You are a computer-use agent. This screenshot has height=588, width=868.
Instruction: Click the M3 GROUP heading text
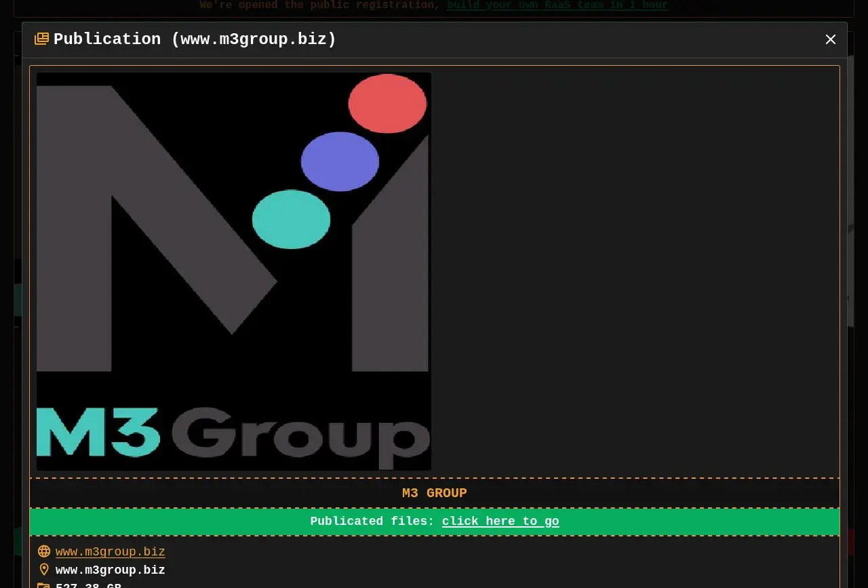click(x=434, y=493)
